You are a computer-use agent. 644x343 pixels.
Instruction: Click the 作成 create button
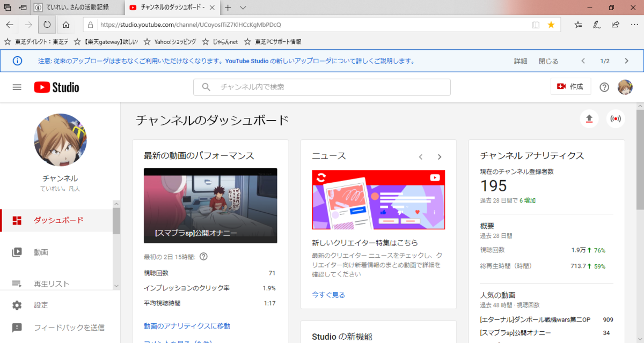[571, 86]
